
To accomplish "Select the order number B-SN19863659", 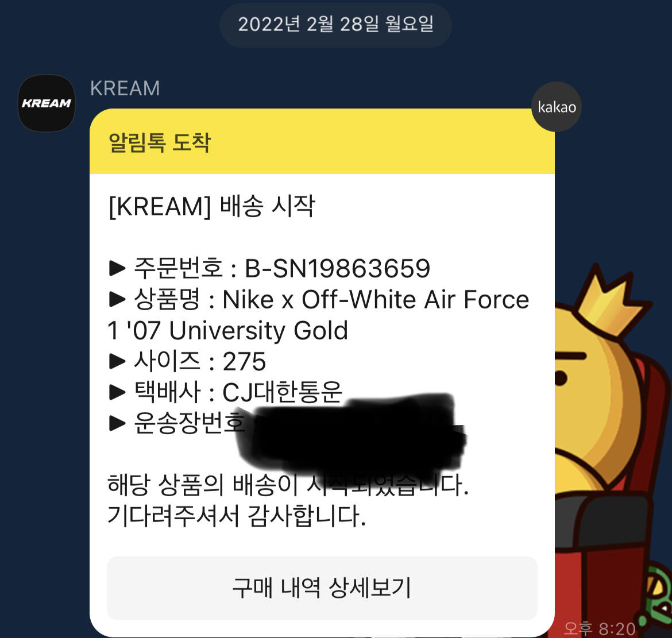I will click(x=337, y=268).
